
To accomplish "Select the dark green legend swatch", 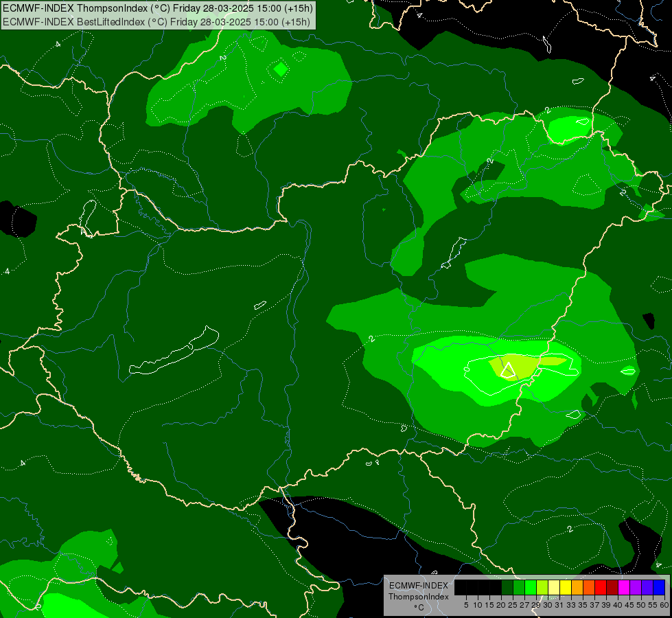I will pos(507,587).
